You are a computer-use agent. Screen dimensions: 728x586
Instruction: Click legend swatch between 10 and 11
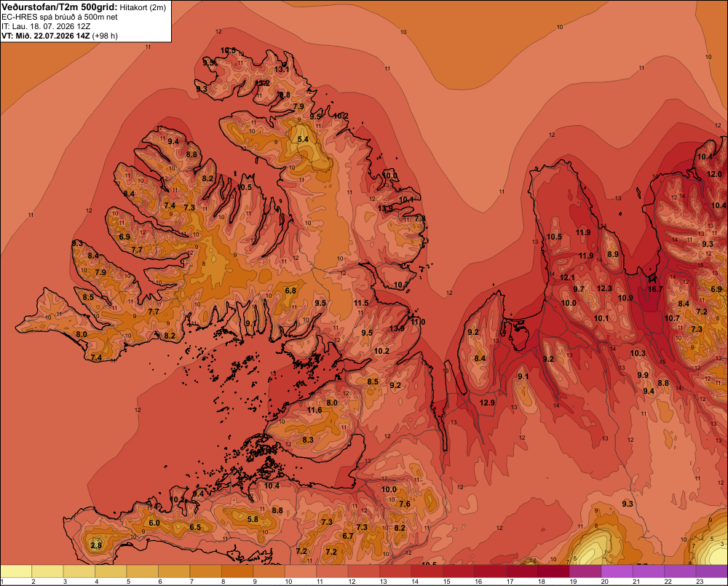(301, 571)
